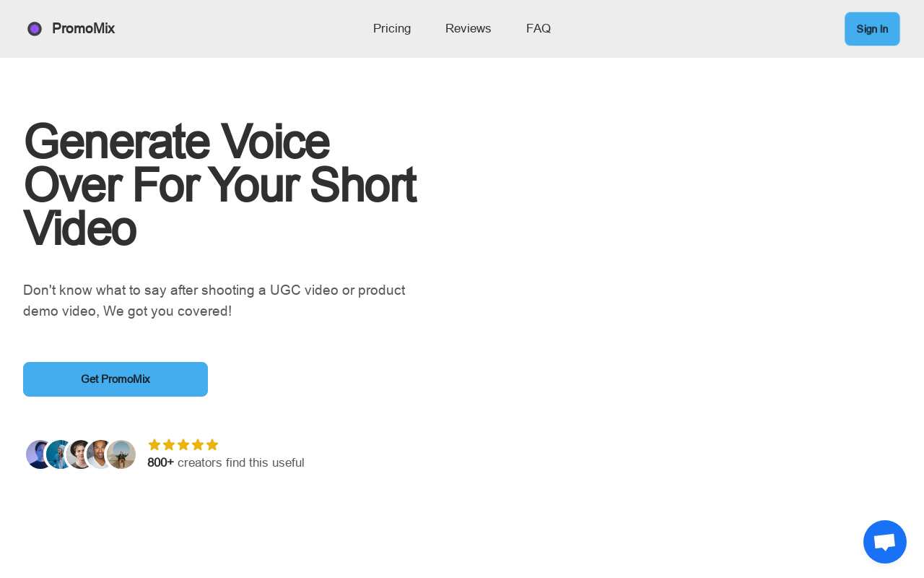Screen dimensions: 924x578
Task: Open the Pricing nav link
Action: pyautogui.click(x=392, y=29)
